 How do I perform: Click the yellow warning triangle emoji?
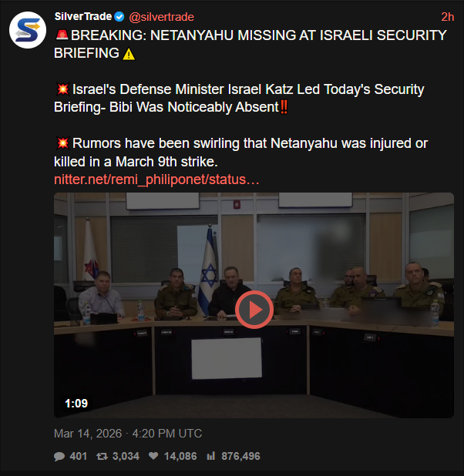click(129, 55)
